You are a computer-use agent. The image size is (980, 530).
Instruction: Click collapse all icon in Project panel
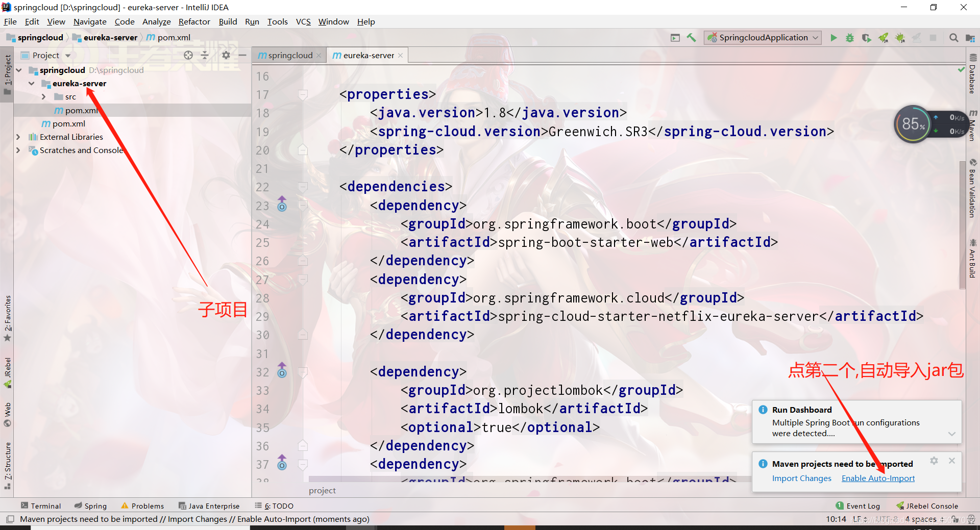(x=205, y=55)
